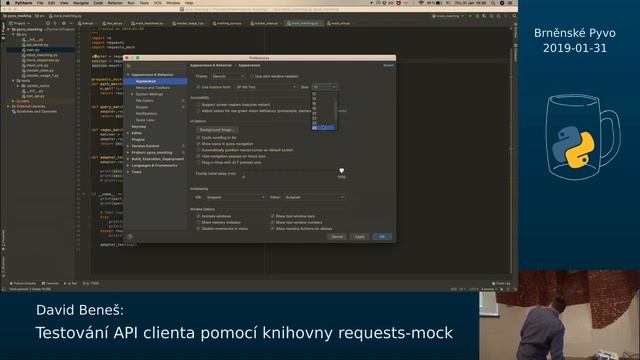Collapse System Settings in Preferences tree
Image resolution: width=640 pixels, height=360 pixels.
(132, 94)
